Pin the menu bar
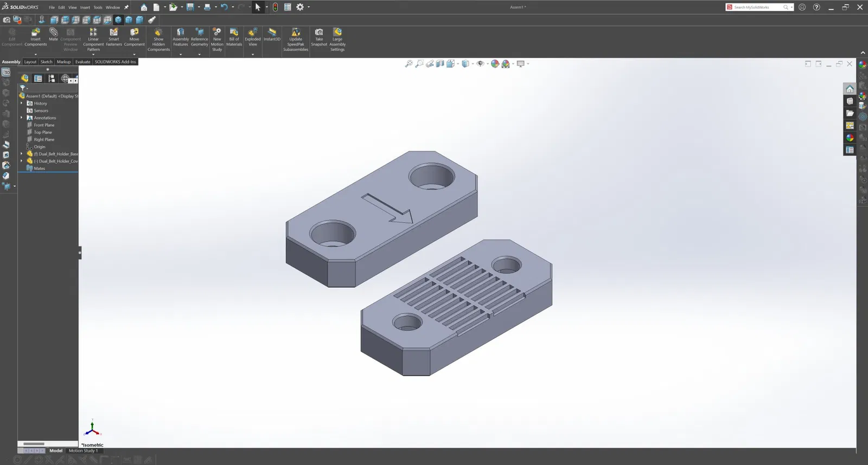The width and height of the screenshot is (868, 465). 126,8
